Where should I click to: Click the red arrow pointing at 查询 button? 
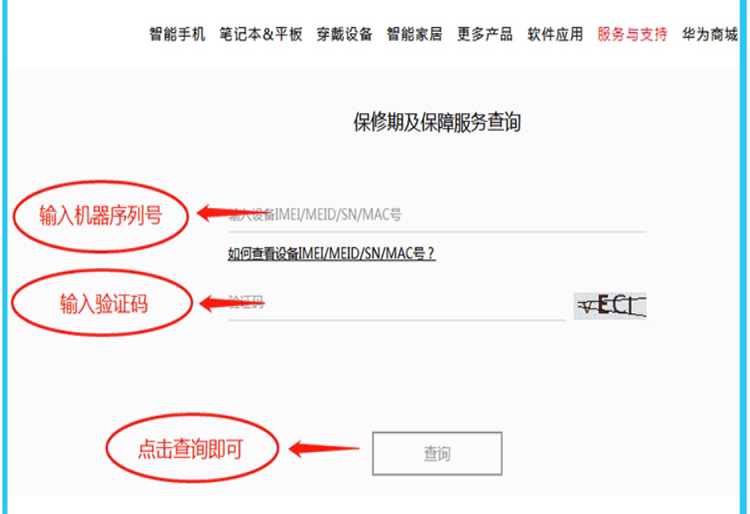tap(324, 448)
